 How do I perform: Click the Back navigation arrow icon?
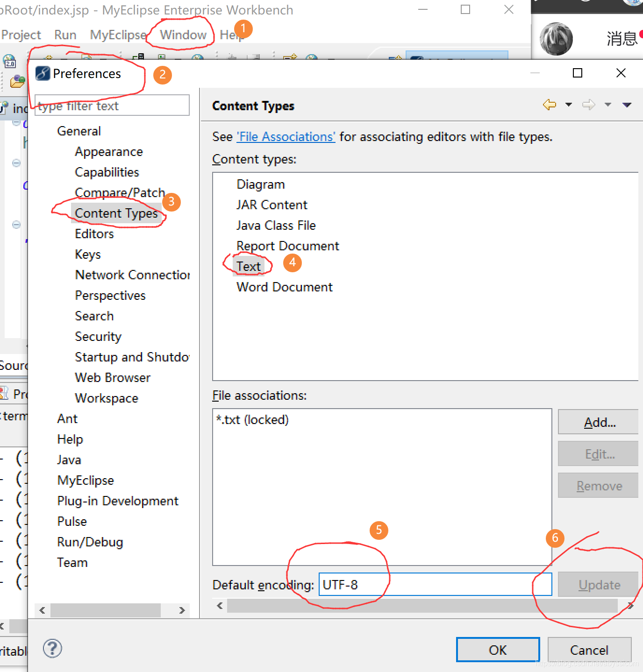(550, 105)
